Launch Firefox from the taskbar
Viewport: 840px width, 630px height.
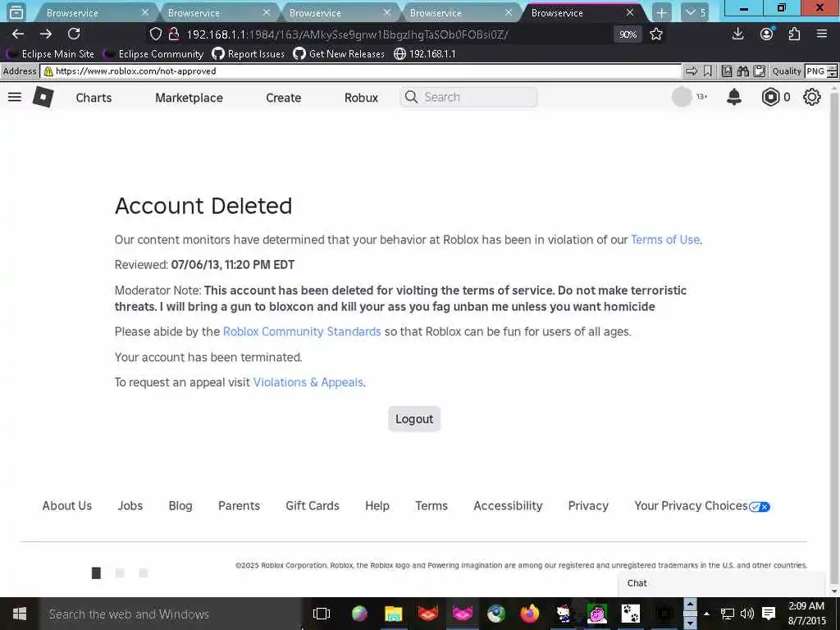[529, 614]
